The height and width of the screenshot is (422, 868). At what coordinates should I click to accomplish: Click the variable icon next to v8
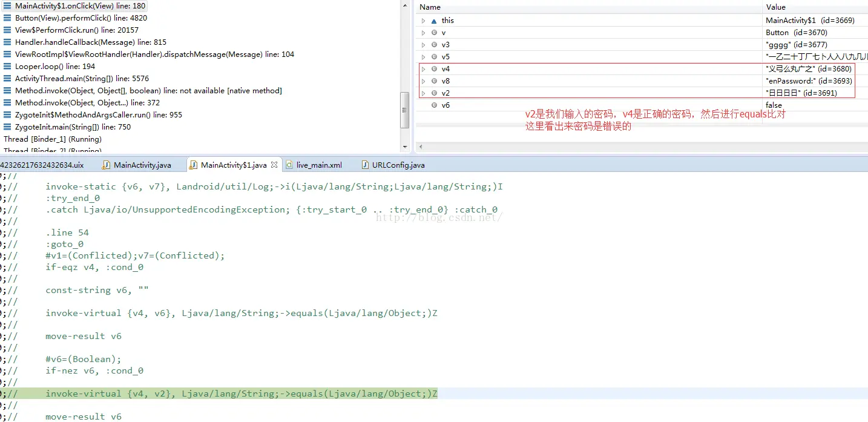pyautogui.click(x=434, y=81)
